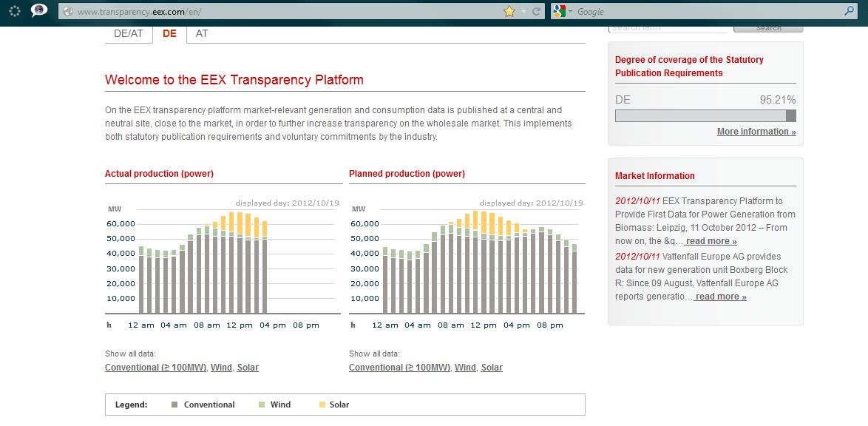The image size is (868, 426).
Task: Click the Wind green legend swatch
Action: pos(261,405)
